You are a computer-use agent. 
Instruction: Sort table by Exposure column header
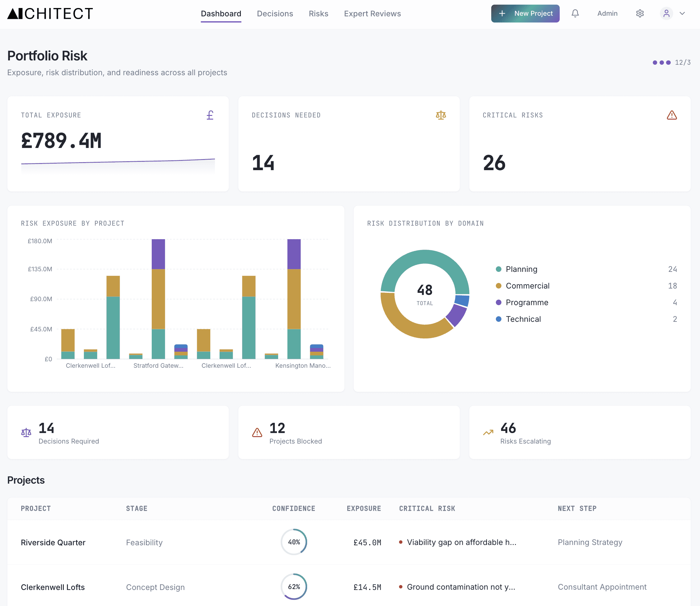(x=363, y=509)
